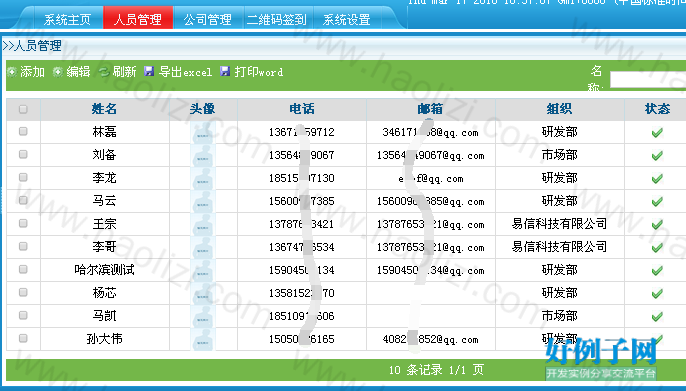The width and height of the screenshot is (686, 391).
Task: Click status checkmark for 马云
Action: [657, 202]
